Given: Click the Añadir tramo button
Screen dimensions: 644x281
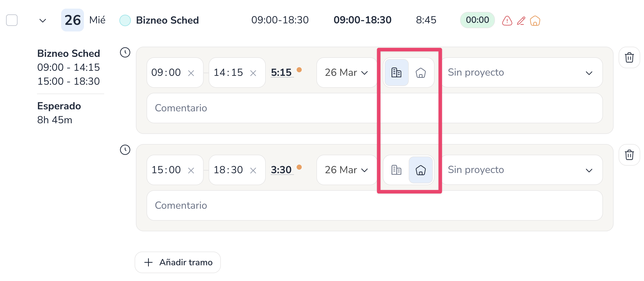Looking at the screenshot, I should [178, 262].
